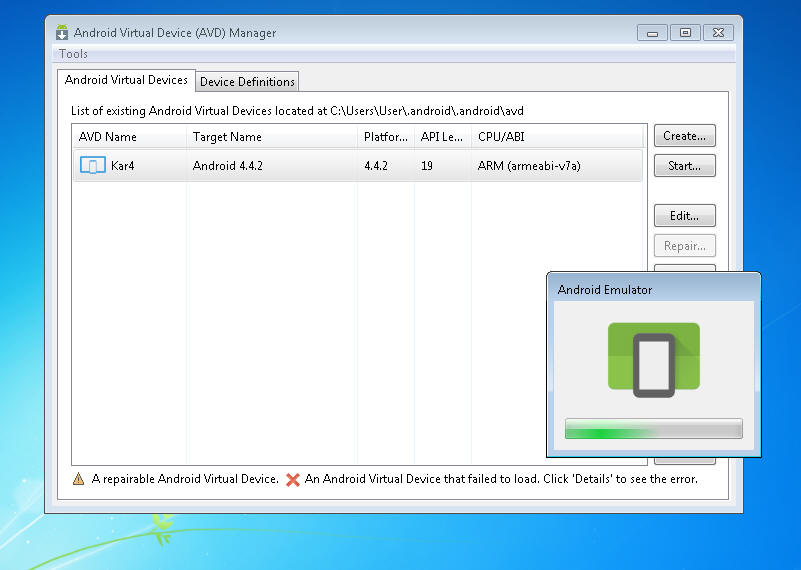This screenshot has width=801, height=570.
Task: Click the AVD location path text
Action: coord(427,111)
